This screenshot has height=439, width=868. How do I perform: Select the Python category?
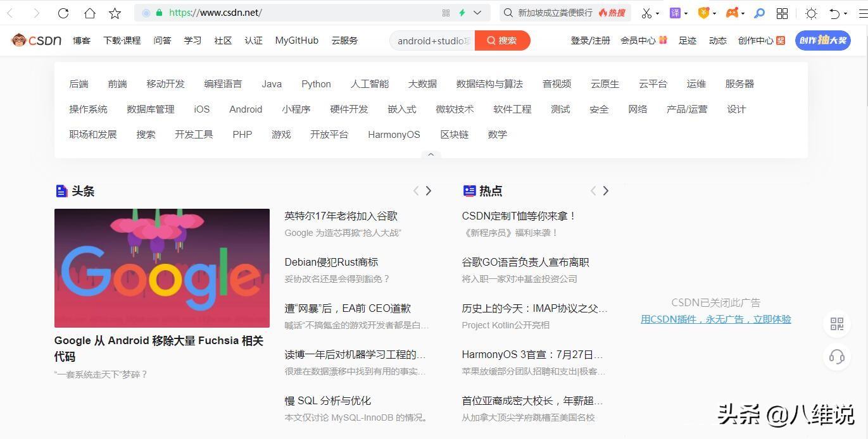[x=316, y=83]
